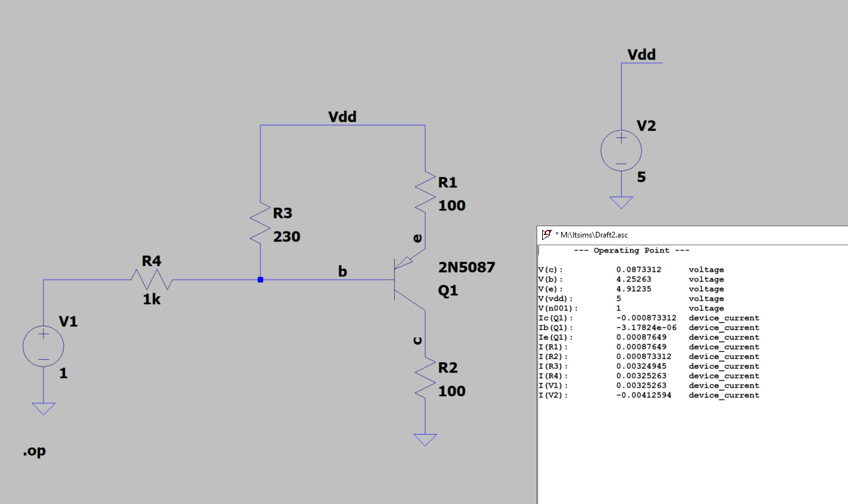
Task: Select the V2 voltage source symbol
Action: point(621,151)
